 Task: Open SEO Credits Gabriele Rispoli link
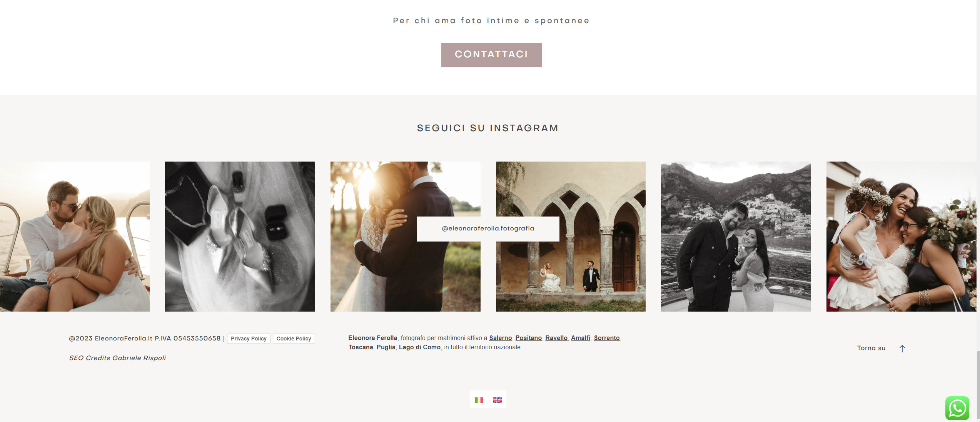pos(117,358)
